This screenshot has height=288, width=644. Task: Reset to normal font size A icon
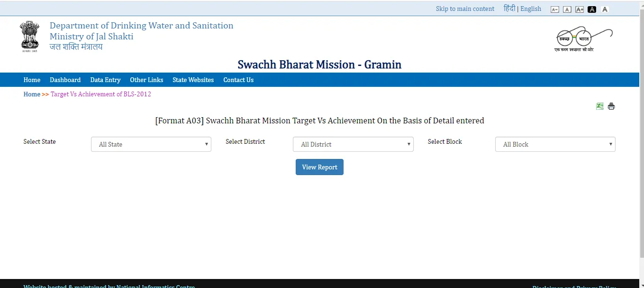coord(567,9)
